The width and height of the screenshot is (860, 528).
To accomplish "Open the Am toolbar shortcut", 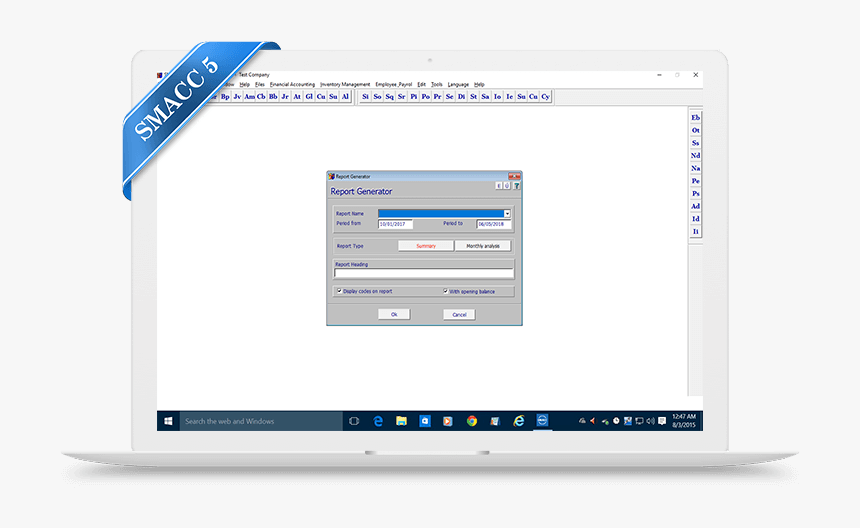I will coord(249,96).
